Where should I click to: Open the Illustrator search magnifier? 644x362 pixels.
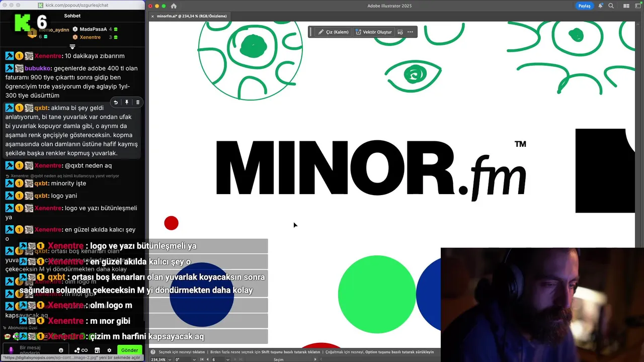click(611, 6)
